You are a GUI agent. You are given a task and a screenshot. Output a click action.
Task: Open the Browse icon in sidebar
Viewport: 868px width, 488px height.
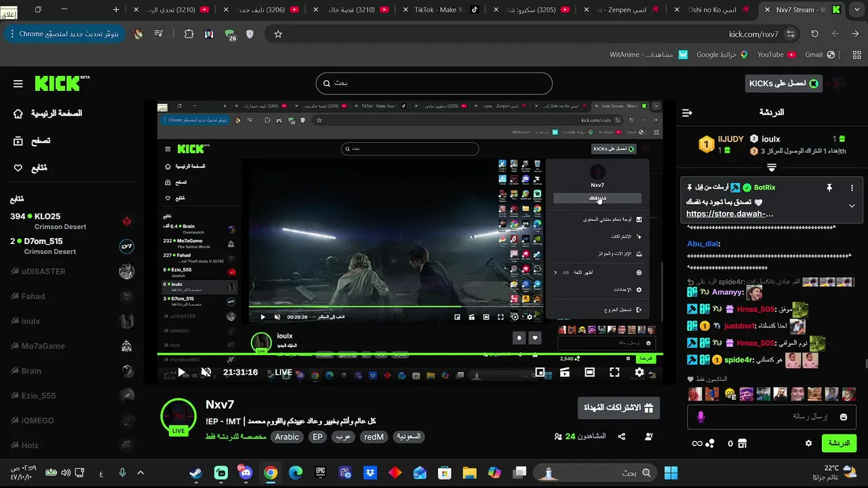pos(18,141)
